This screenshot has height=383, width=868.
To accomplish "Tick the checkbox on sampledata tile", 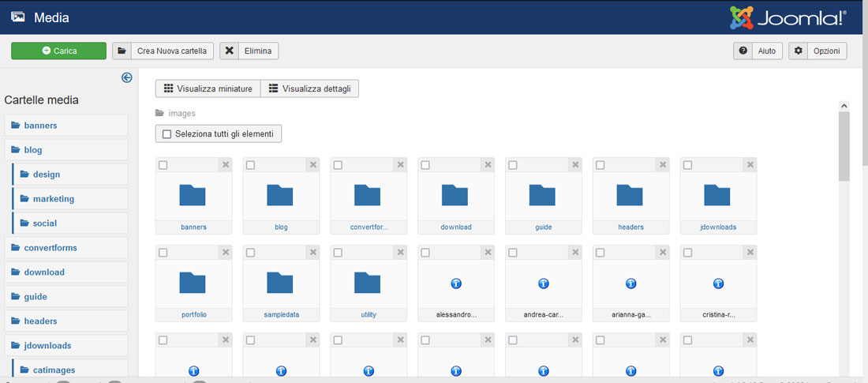I will (250, 253).
